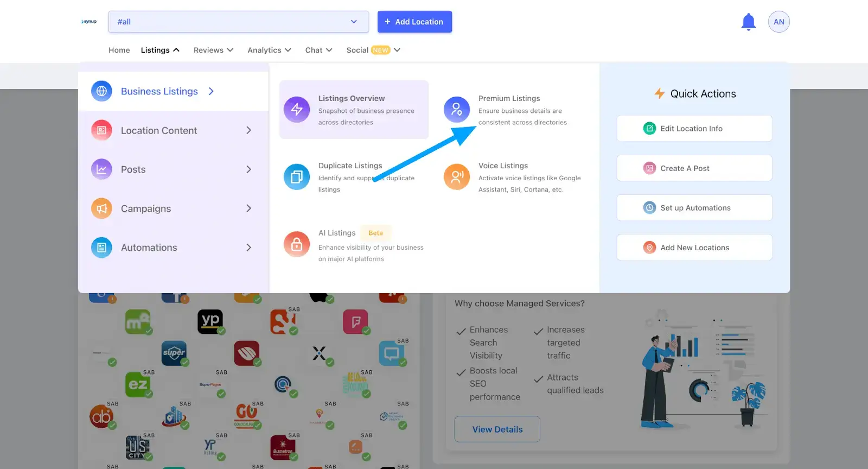Click the Voice Listings speaking icon
Viewport: 868px width, 469px height.
point(457,177)
